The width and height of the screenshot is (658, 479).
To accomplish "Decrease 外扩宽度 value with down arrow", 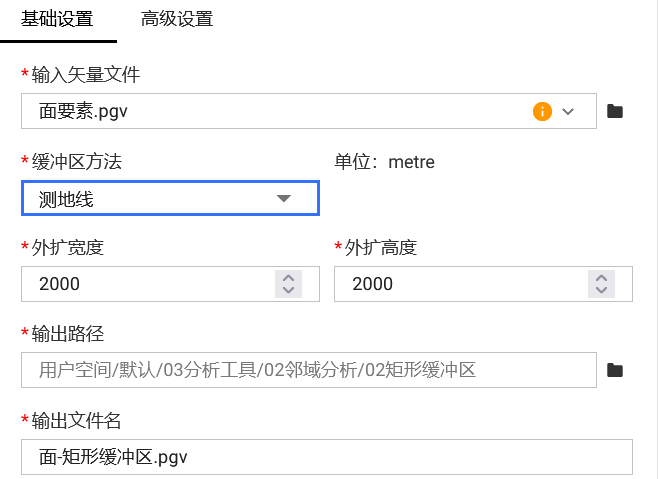I will point(288,290).
